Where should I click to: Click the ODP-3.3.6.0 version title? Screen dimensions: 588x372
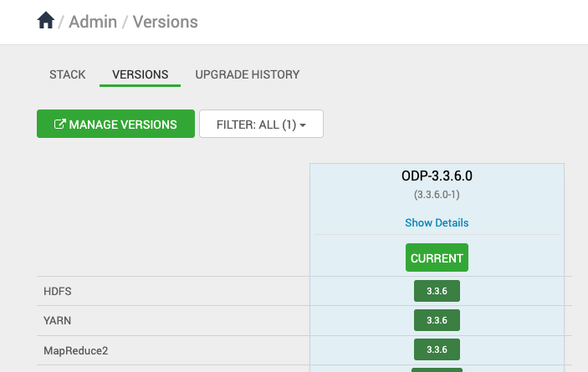click(437, 177)
